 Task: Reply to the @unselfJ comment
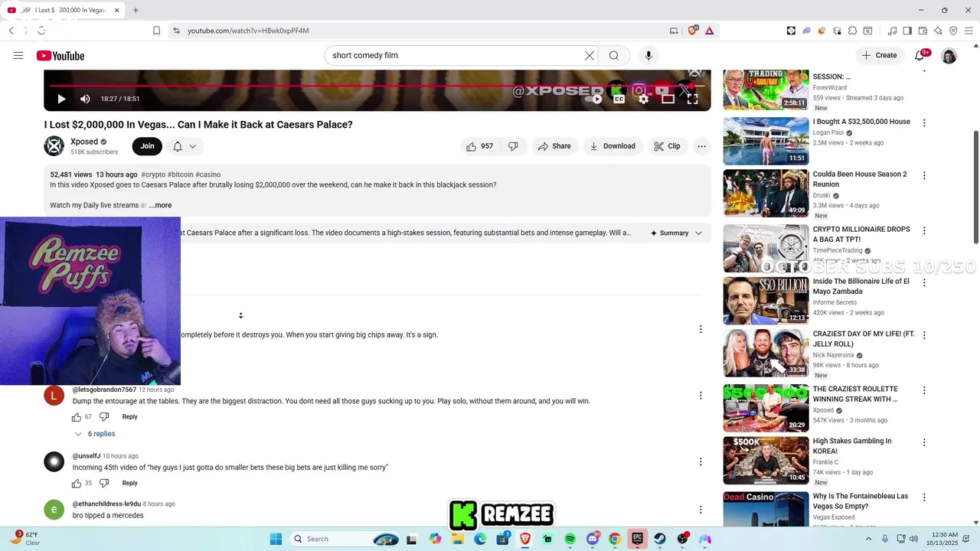click(130, 483)
